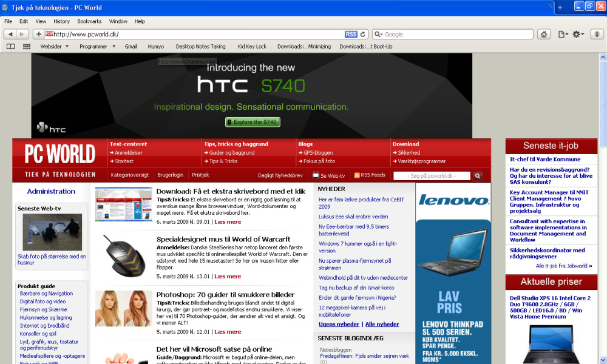Open 'Alle nyheder' link

[x=382, y=324]
